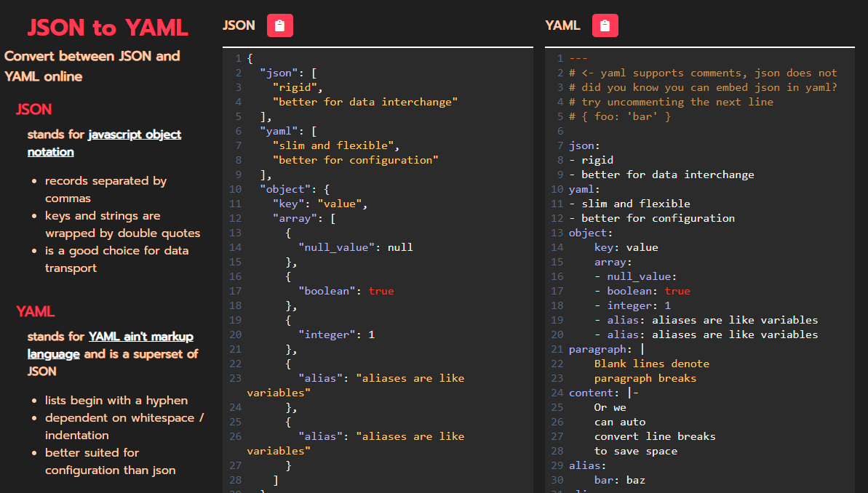Click YAML line "to save space"
The height and width of the screenshot is (493, 868).
click(636, 451)
